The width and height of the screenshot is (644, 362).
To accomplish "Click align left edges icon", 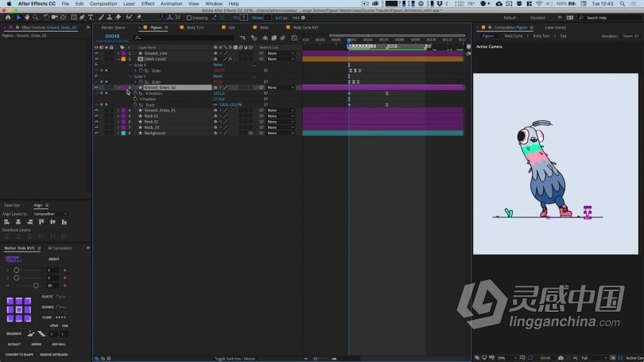I will tap(7, 222).
